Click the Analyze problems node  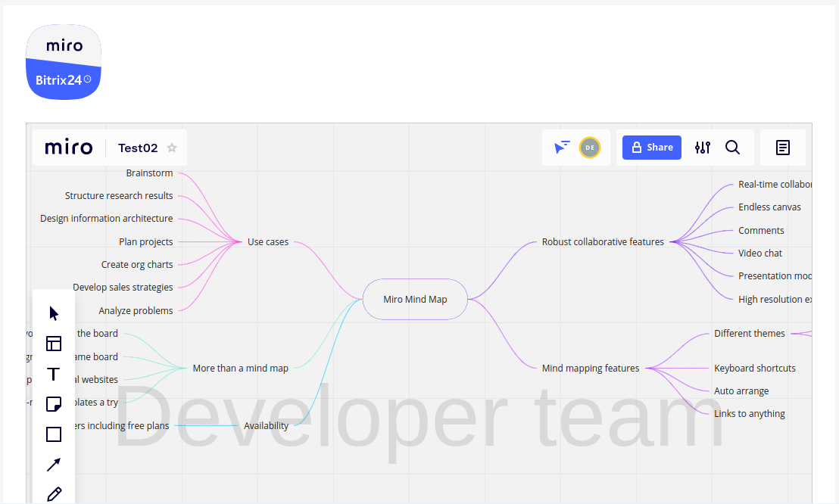click(x=136, y=310)
